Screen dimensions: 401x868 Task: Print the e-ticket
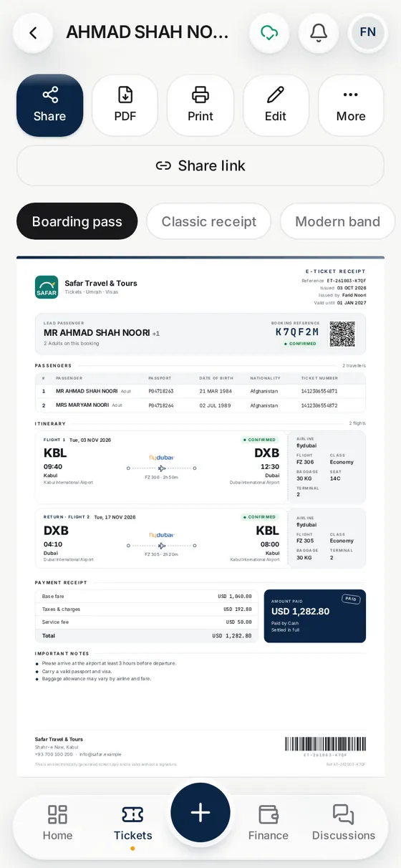pyautogui.click(x=200, y=105)
